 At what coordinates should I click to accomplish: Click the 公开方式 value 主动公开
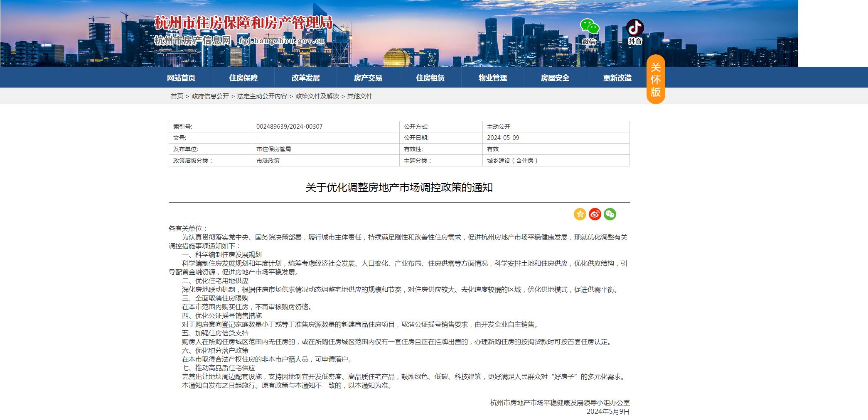(499, 127)
